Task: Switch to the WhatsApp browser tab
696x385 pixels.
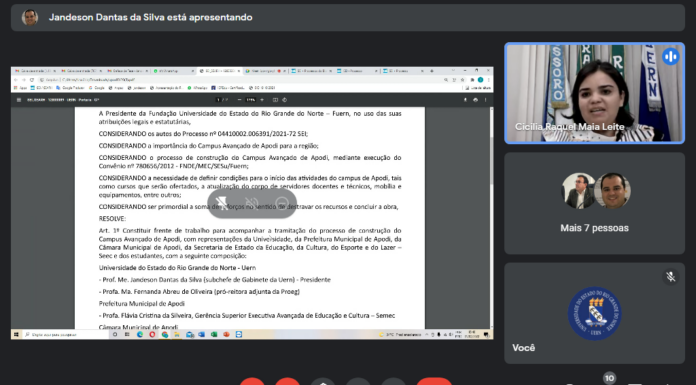Action: [174, 71]
